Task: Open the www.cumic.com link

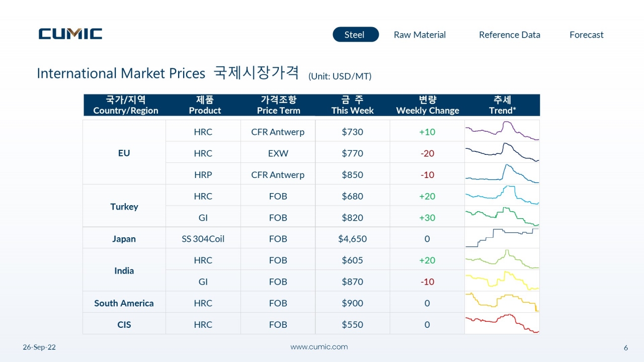Action: pyautogui.click(x=319, y=347)
